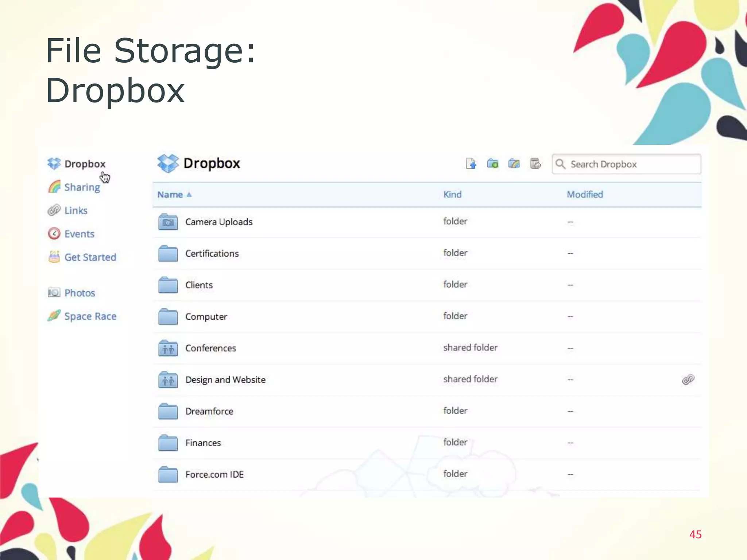Click the New folder toolbar icon
This screenshot has height=560, width=747.
coord(492,164)
